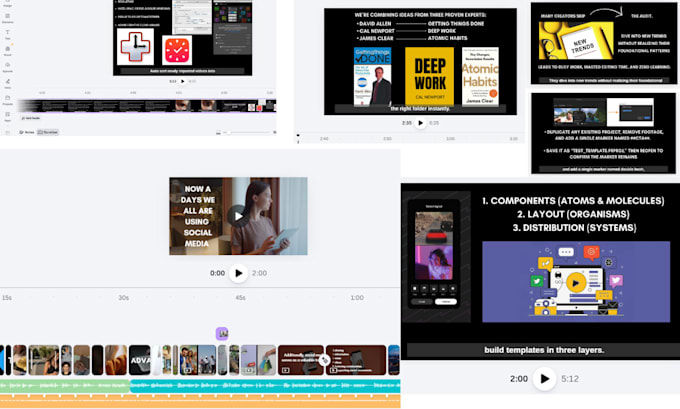
Task: Select the eye close-up clip in the top timeline
Action: coord(183,105)
